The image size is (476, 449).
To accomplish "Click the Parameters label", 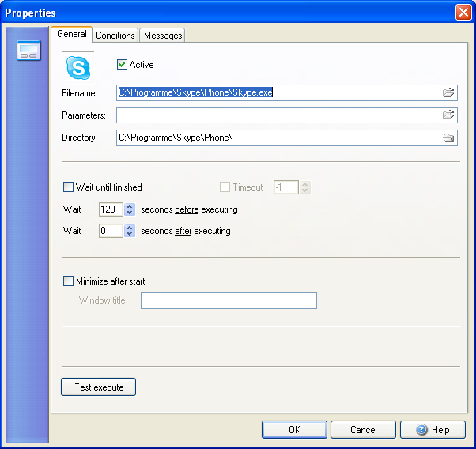I will click(84, 115).
